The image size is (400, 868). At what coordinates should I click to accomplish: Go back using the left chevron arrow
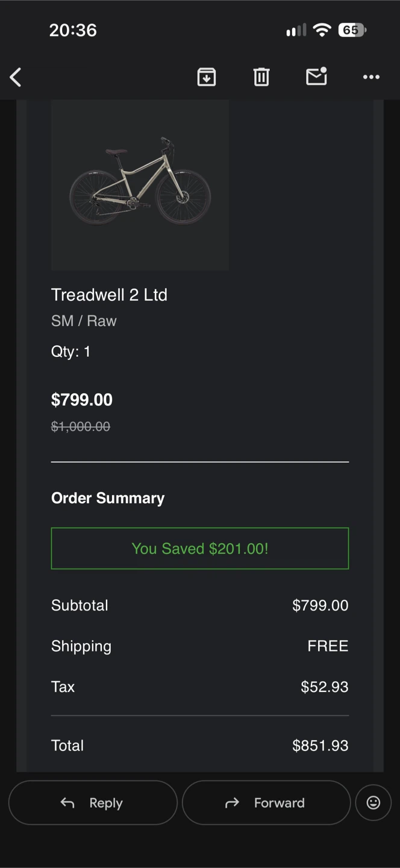coord(16,77)
